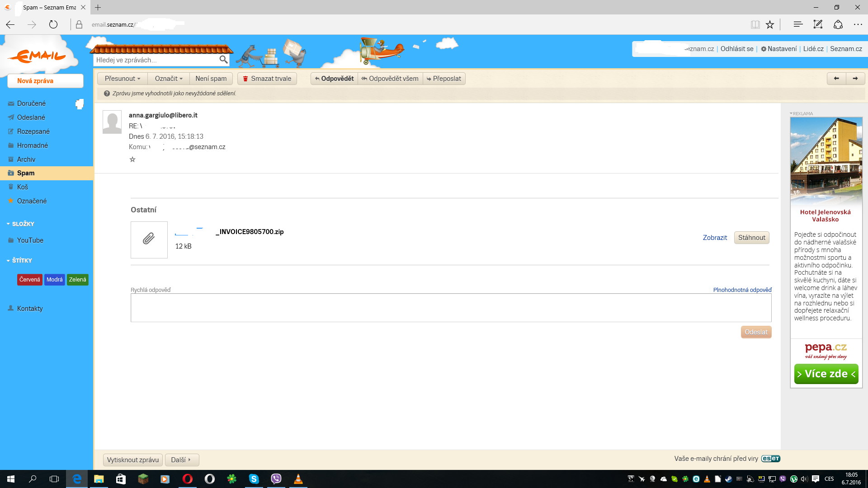Click the sender avatar picture

click(x=112, y=122)
